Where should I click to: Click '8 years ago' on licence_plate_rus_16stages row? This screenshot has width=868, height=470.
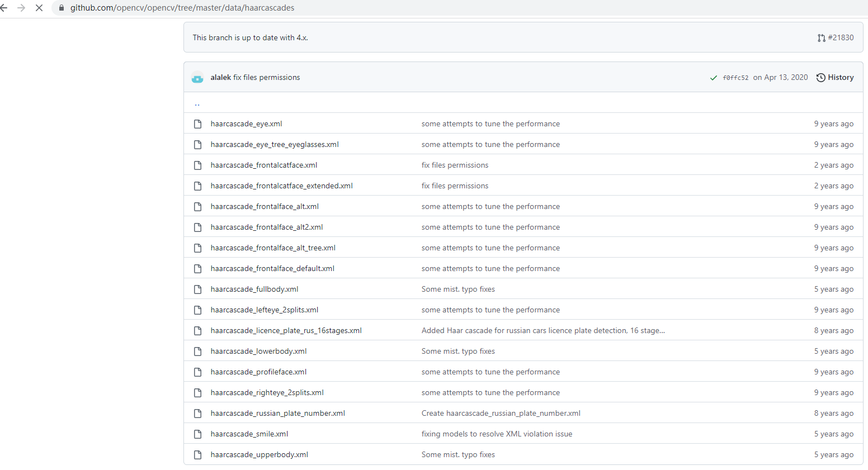(x=834, y=330)
